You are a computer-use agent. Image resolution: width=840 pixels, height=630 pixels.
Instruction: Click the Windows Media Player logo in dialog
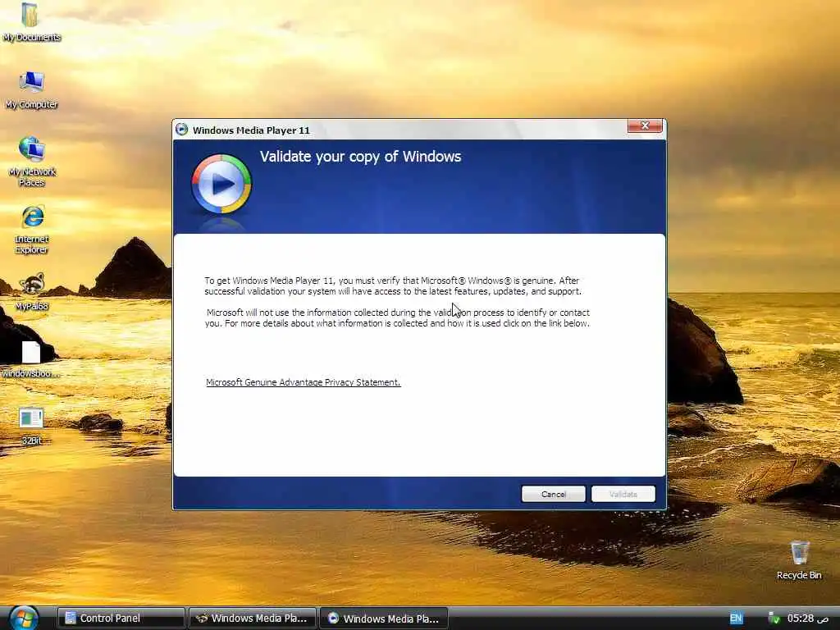[x=221, y=185]
